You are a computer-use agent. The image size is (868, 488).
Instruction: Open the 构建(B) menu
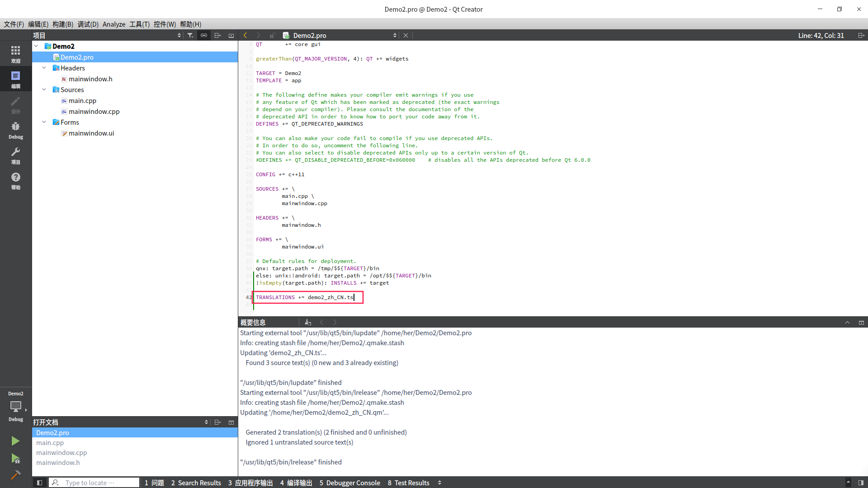pyautogui.click(x=62, y=24)
